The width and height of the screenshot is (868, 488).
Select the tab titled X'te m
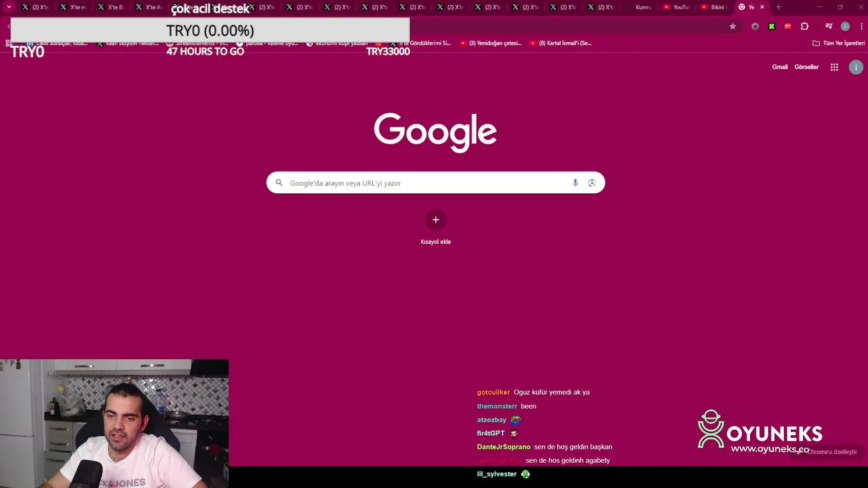(73, 7)
